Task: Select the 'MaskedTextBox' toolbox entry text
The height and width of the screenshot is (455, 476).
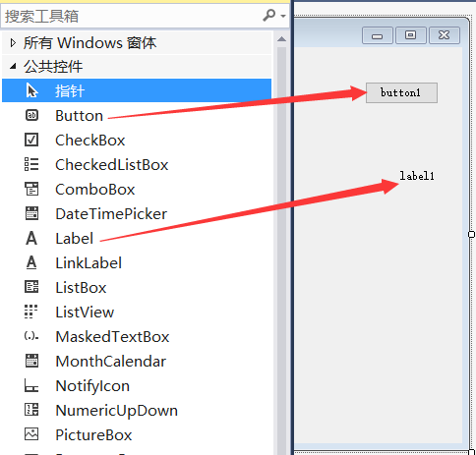Action: [x=112, y=337]
